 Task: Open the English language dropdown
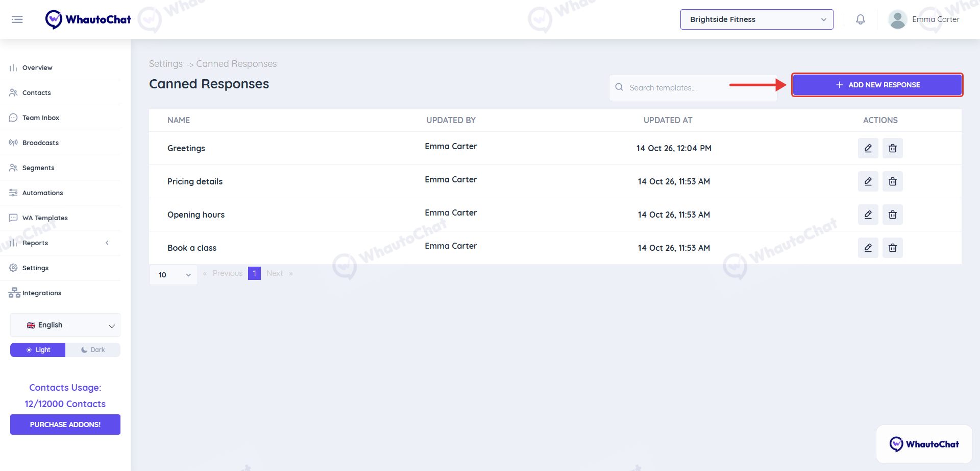tap(65, 325)
